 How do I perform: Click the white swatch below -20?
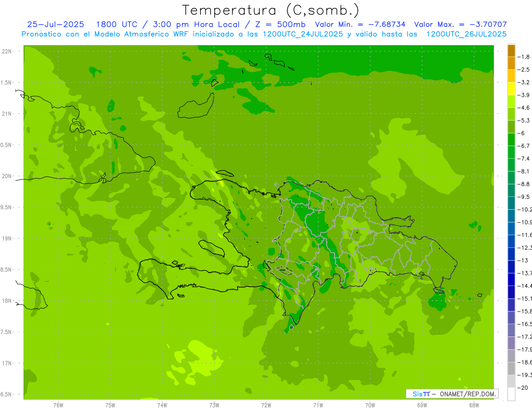tap(511, 394)
